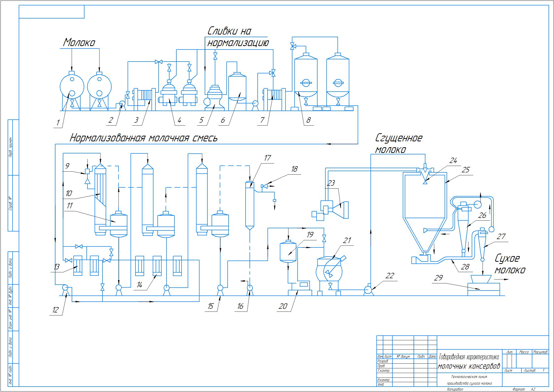This screenshot has width=554, height=392.
Task: Select callout number 7
Action: pos(262,120)
